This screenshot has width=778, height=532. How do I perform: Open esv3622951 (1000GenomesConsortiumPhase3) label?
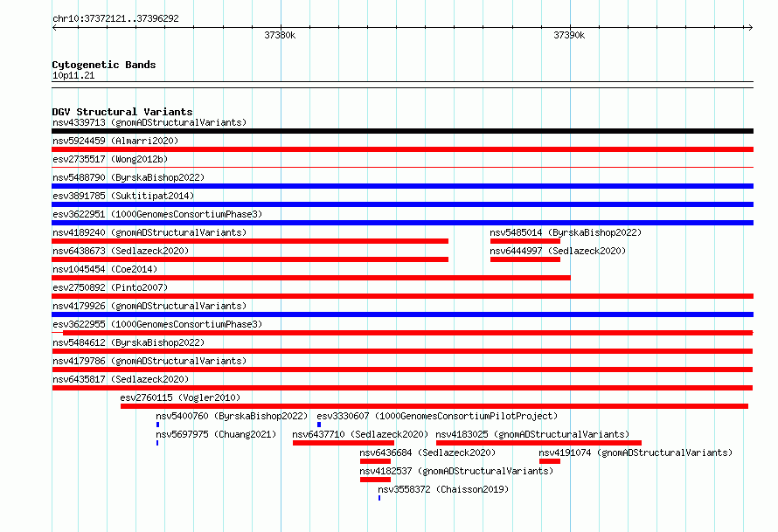point(157,214)
